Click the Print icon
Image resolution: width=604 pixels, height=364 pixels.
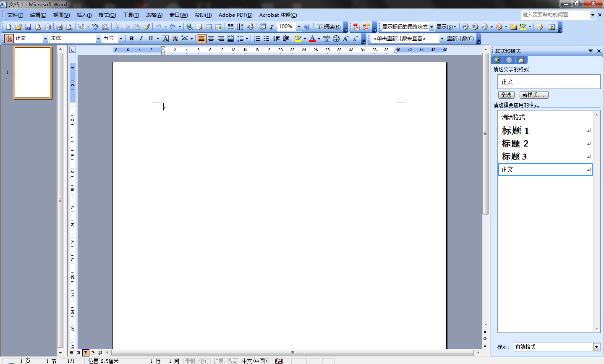point(59,27)
